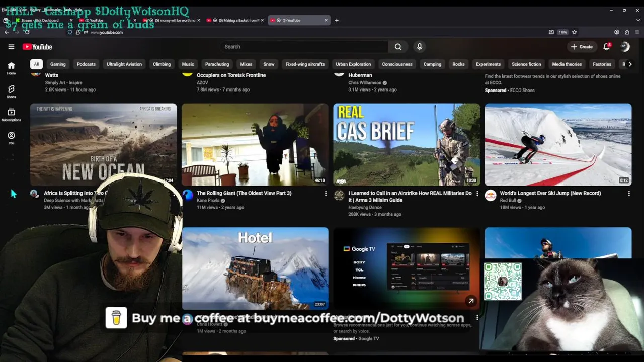This screenshot has height=362, width=644.
Task: Open options for The Rolling Giant video
Action: [326, 194]
